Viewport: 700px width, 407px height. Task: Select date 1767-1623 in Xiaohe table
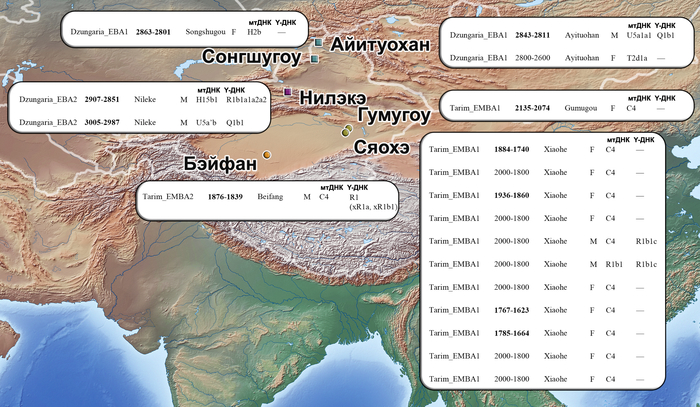click(x=512, y=310)
